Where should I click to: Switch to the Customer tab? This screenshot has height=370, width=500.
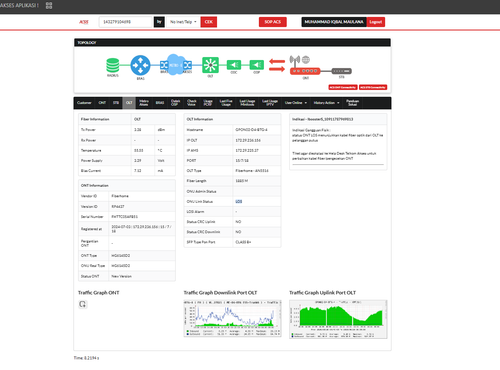(84, 103)
